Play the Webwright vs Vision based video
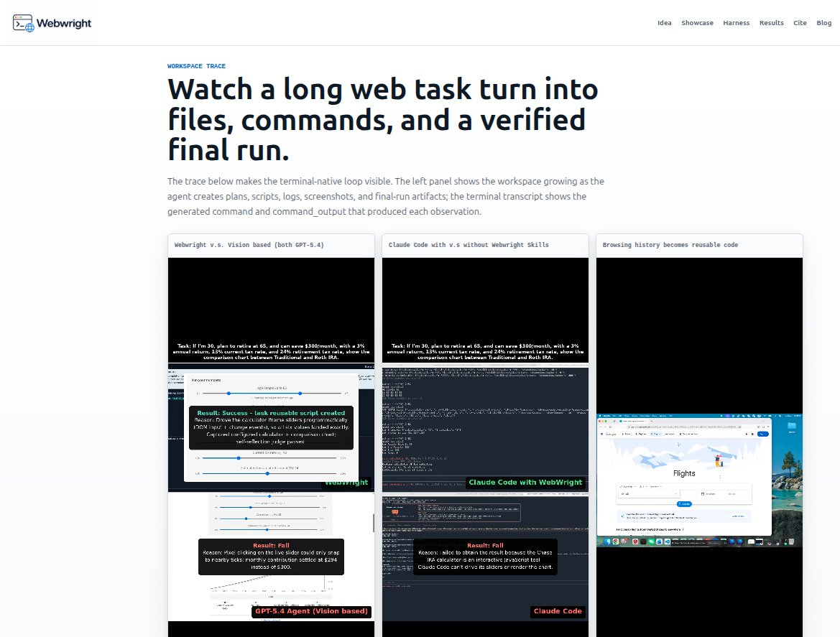Screen dimensions: 840x637 point(271,447)
